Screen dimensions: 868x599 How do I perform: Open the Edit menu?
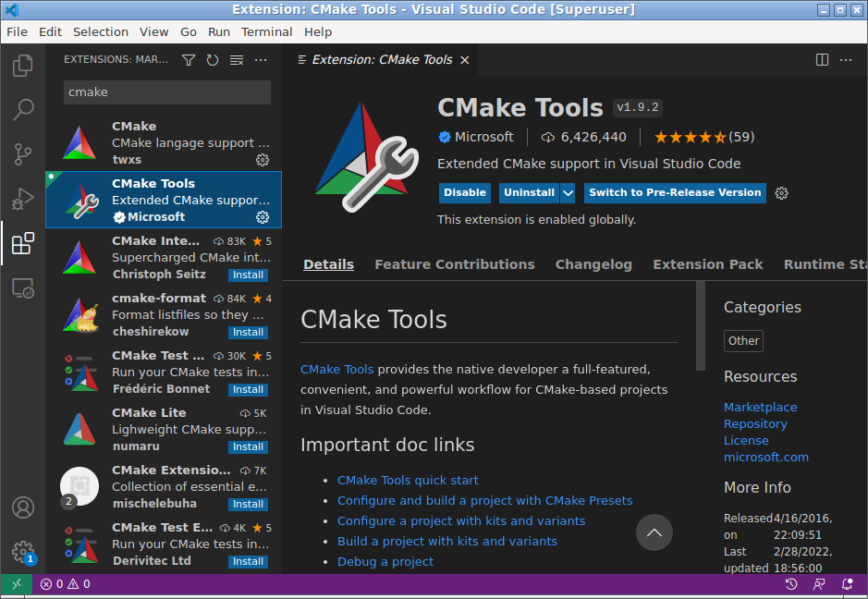point(50,32)
